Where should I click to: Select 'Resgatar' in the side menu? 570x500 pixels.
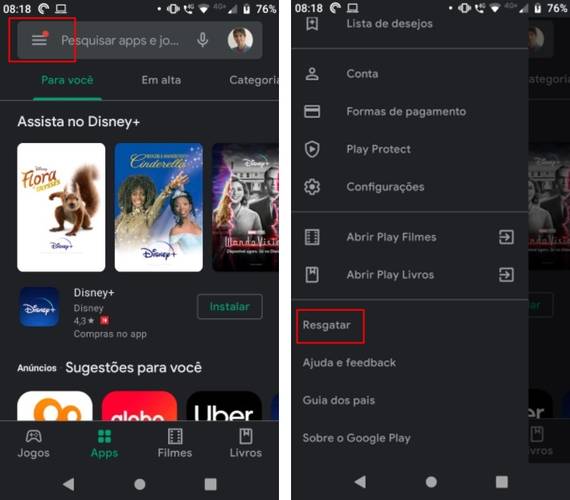coord(326,325)
